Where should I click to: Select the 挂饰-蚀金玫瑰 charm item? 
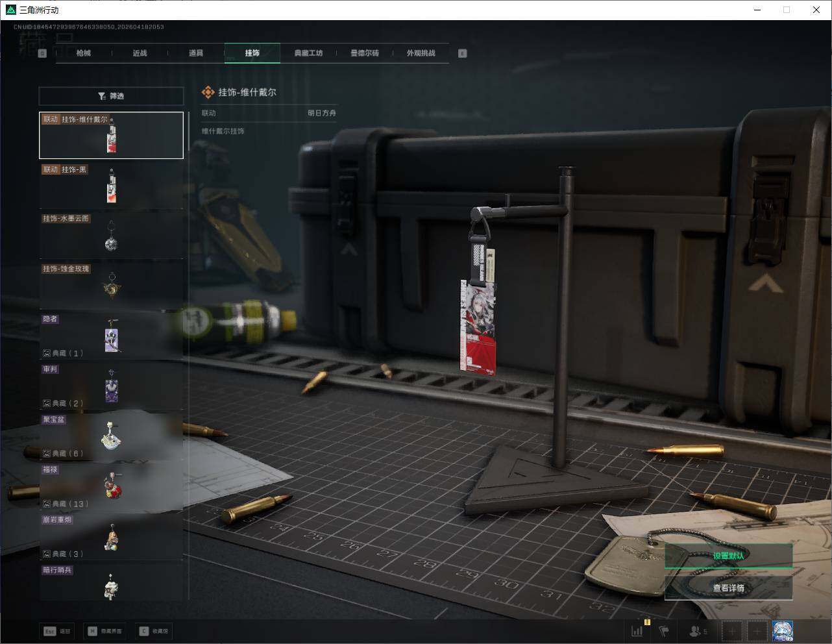point(111,286)
